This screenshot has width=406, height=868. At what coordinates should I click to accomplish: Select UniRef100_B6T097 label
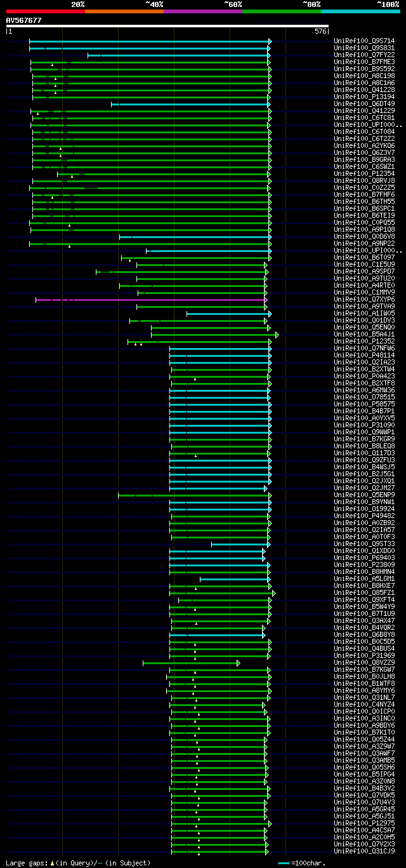click(x=363, y=258)
